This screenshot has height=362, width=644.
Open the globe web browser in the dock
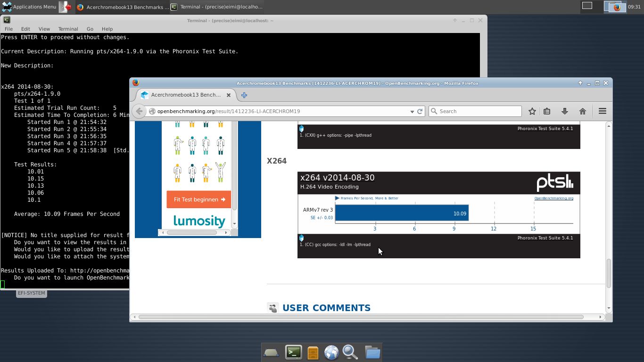click(x=331, y=352)
